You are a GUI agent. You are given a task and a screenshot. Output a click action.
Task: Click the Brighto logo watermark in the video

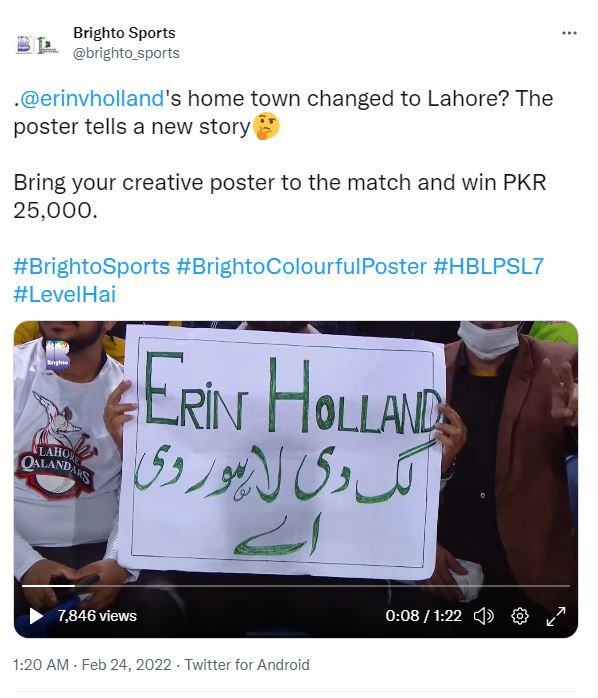pos(57,355)
